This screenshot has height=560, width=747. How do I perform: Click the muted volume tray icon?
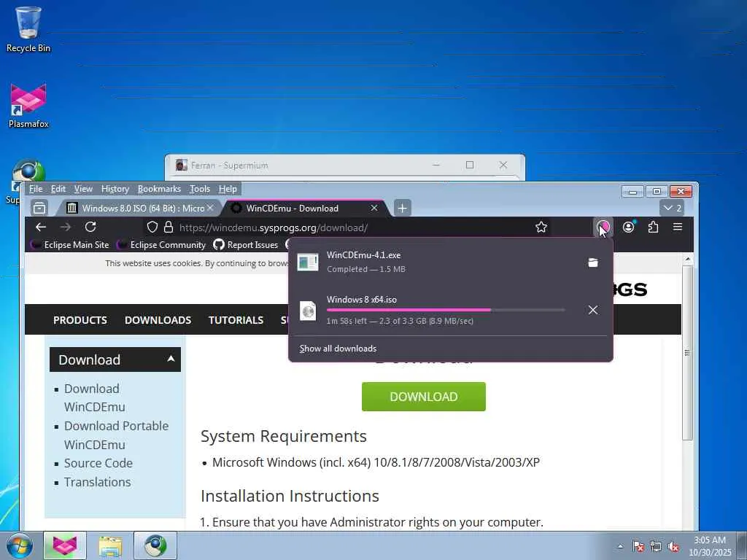673,547
